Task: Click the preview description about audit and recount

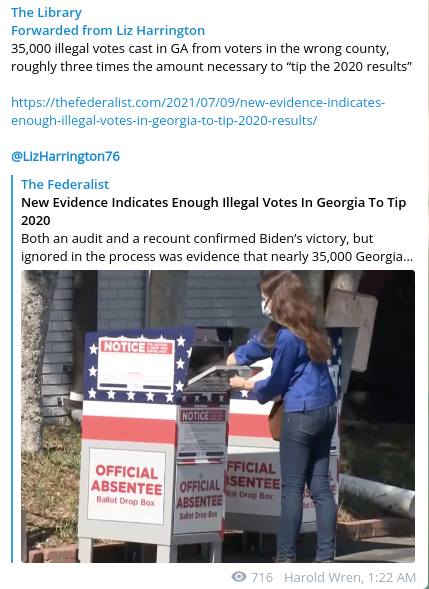Action: coord(217,248)
